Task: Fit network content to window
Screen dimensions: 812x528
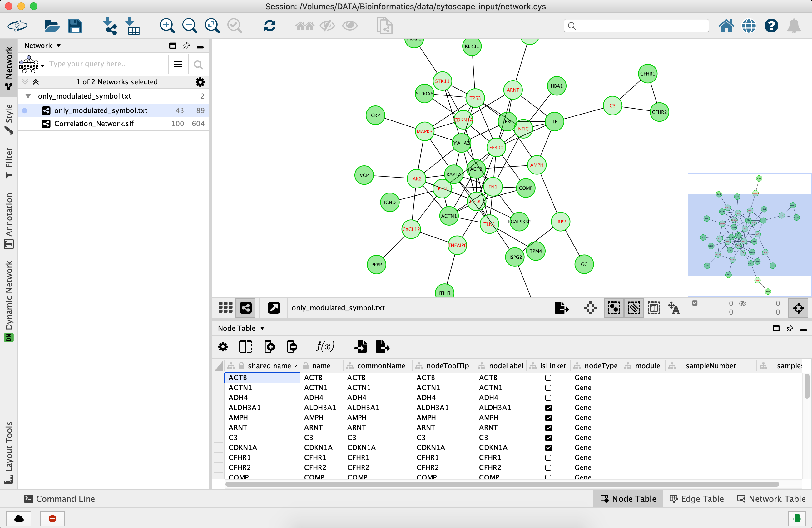Action: pos(212,26)
